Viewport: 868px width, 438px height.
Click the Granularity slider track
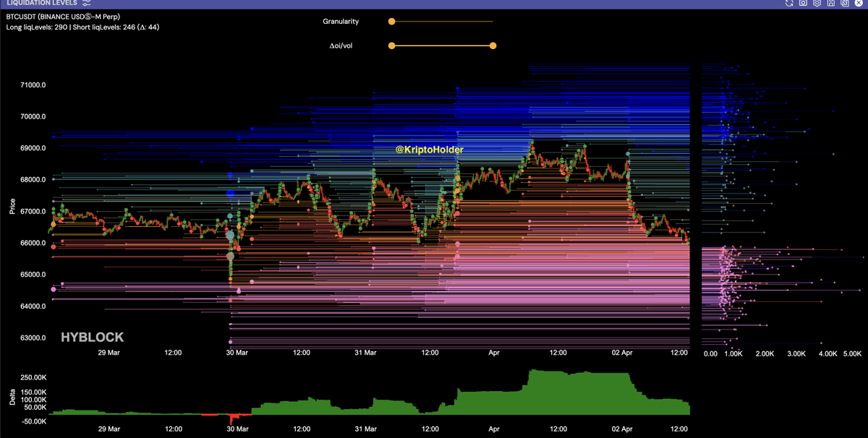[442, 22]
